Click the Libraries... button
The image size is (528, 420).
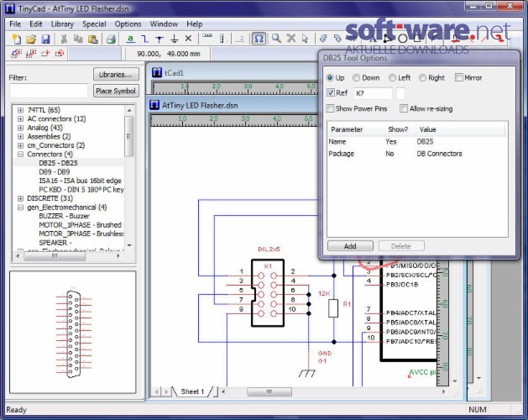click(x=116, y=75)
